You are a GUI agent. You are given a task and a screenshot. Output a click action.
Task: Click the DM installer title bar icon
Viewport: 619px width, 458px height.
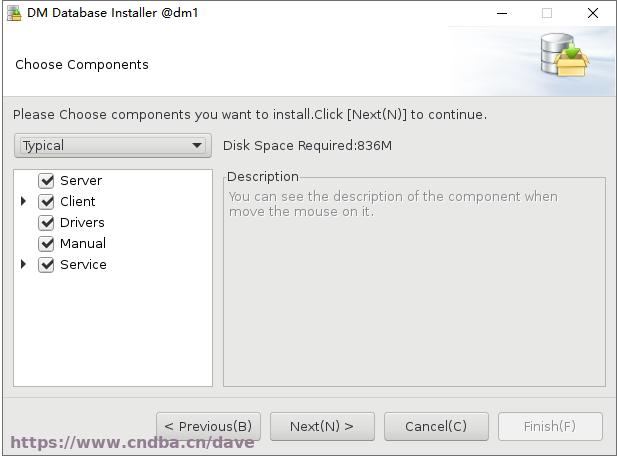click(x=14, y=13)
